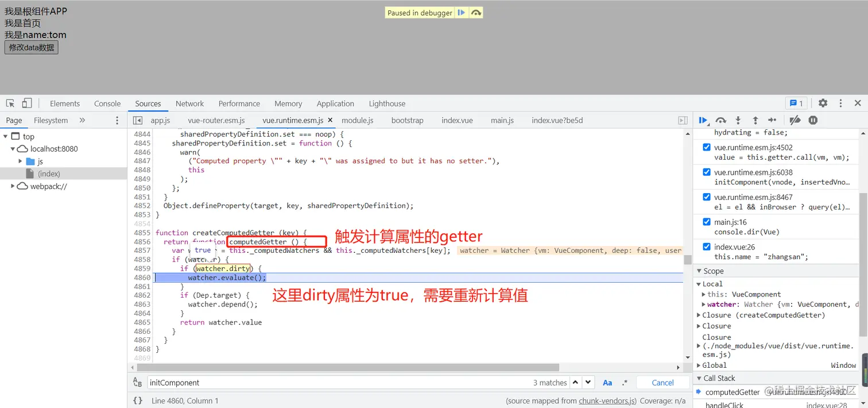Click the inspect element picker icon

pos(10,103)
